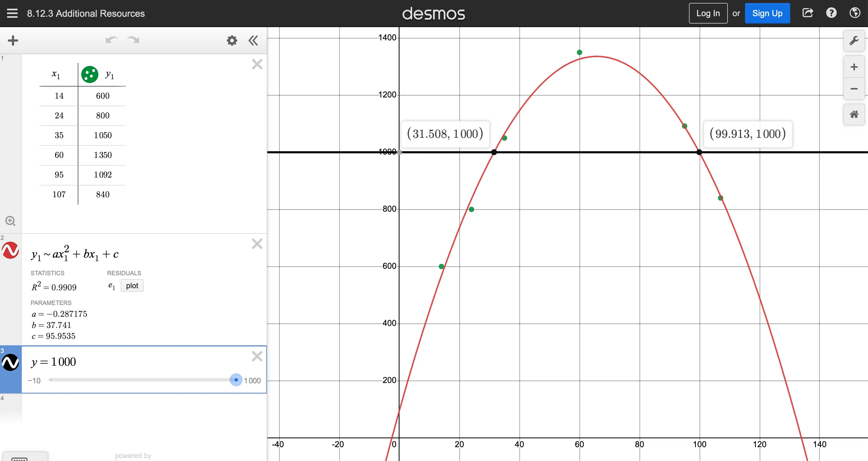Open the share graph icon
Viewport: 868px width, 461px height.
point(808,13)
